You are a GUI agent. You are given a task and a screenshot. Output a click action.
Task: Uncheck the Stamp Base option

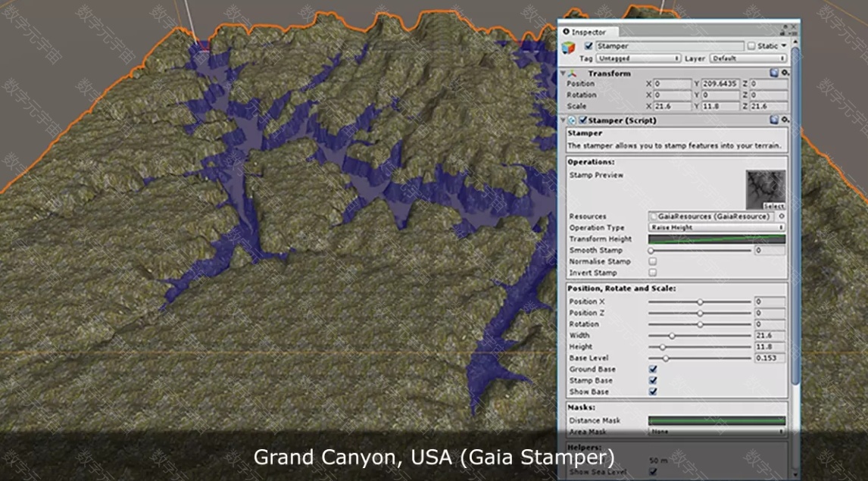(653, 380)
